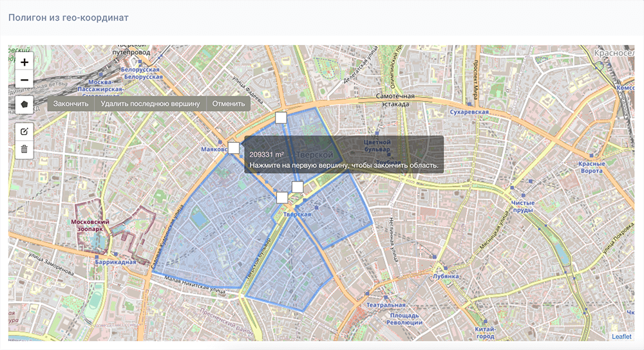The width and height of the screenshot is (644, 350).
Task: Click Удалить последнюю вершину
Action: (x=150, y=104)
